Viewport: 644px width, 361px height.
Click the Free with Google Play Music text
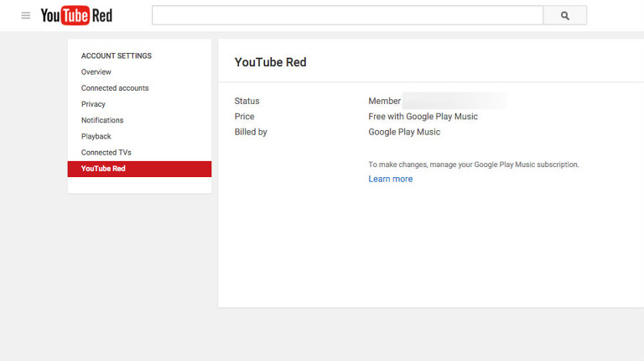click(423, 117)
